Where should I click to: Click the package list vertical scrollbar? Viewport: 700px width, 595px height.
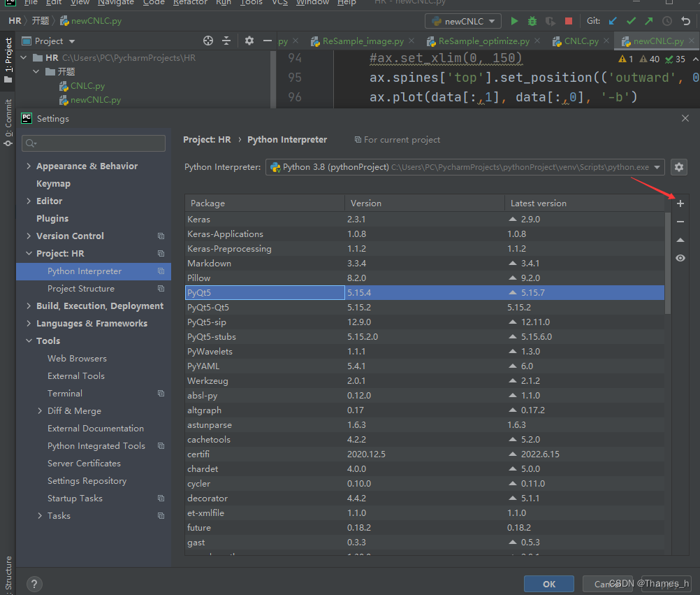click(x=667, y=263)
